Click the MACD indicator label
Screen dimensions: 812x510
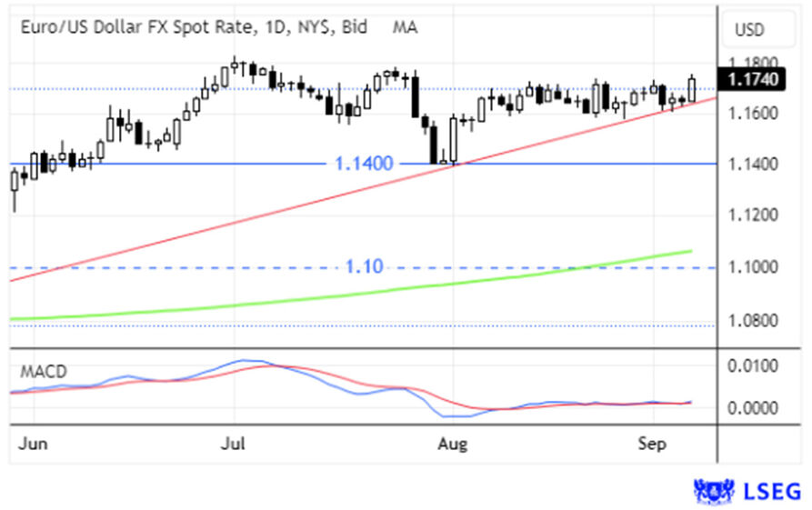44,372
